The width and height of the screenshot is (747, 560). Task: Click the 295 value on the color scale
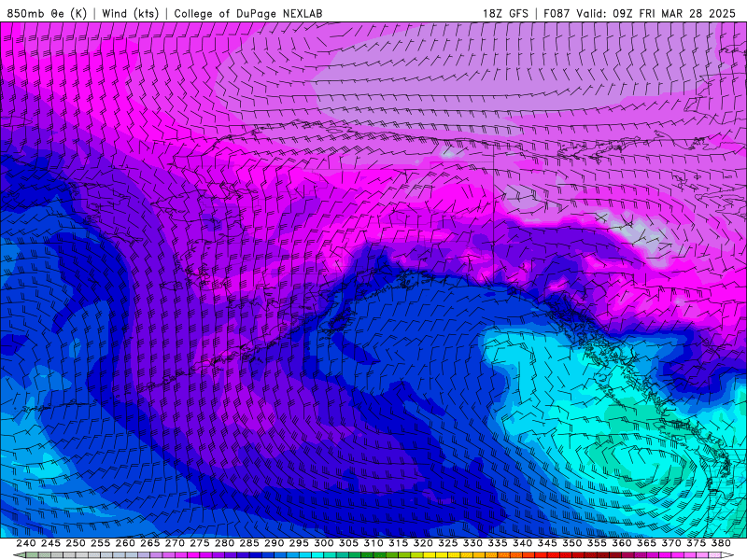[299, 543]
